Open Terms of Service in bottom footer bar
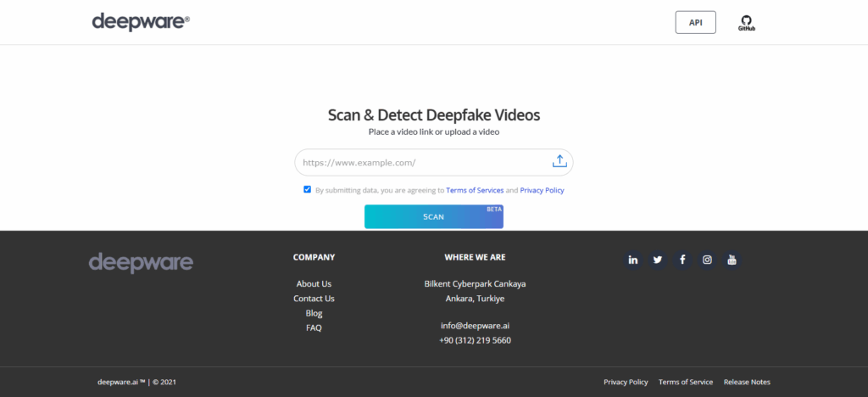The height and width of the screenshot is (397, 868). 686,382
